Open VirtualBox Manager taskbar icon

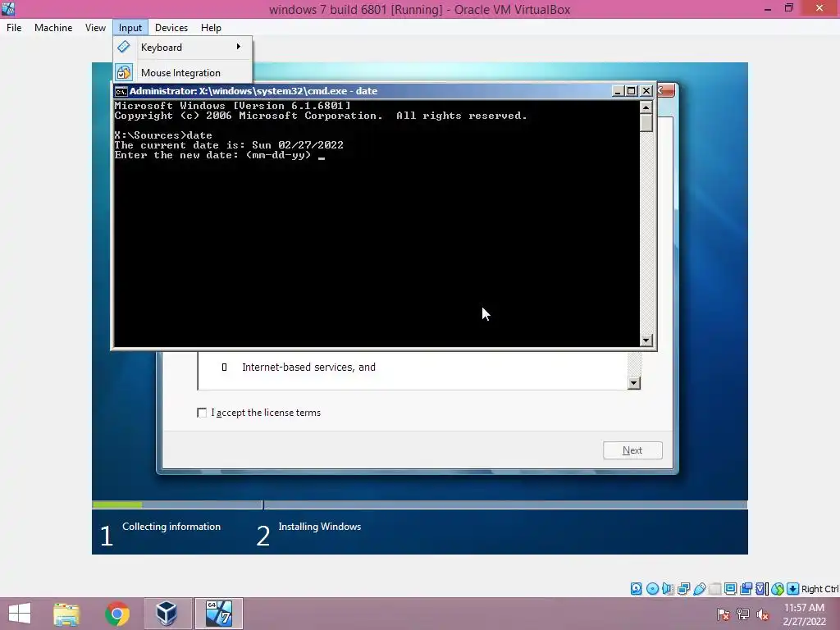[x=167, y=614]
